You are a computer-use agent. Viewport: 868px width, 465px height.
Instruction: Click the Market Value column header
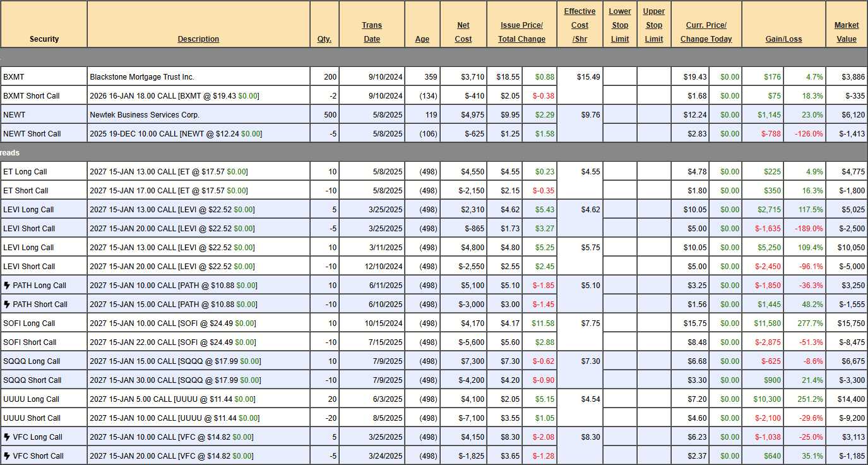point(847,32)
